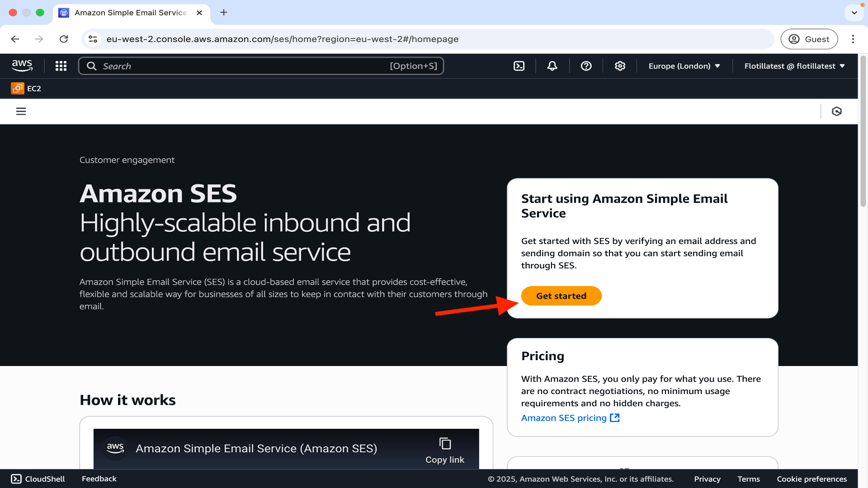Image resolution: width=868 pixels, height=488 pixels.
Task: Open the settings gear icon
Action: (620, 66)
